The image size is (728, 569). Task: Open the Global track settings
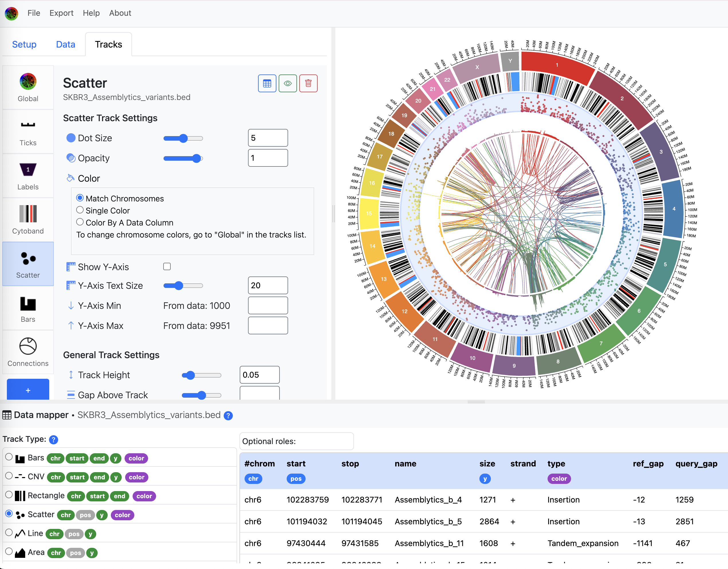(x=28, y=87)
